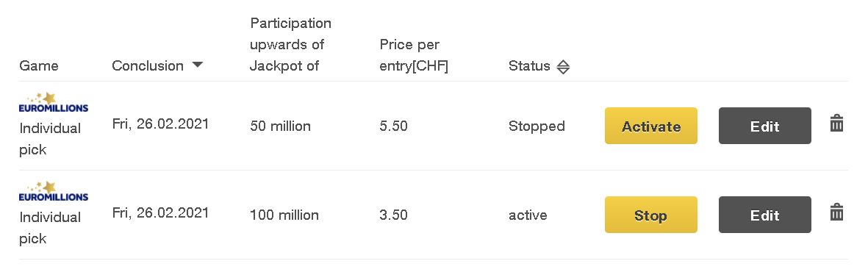Click EuroMillions logo in the active row
The width and height of the screenshot is (868, 272).
point(53,191)
